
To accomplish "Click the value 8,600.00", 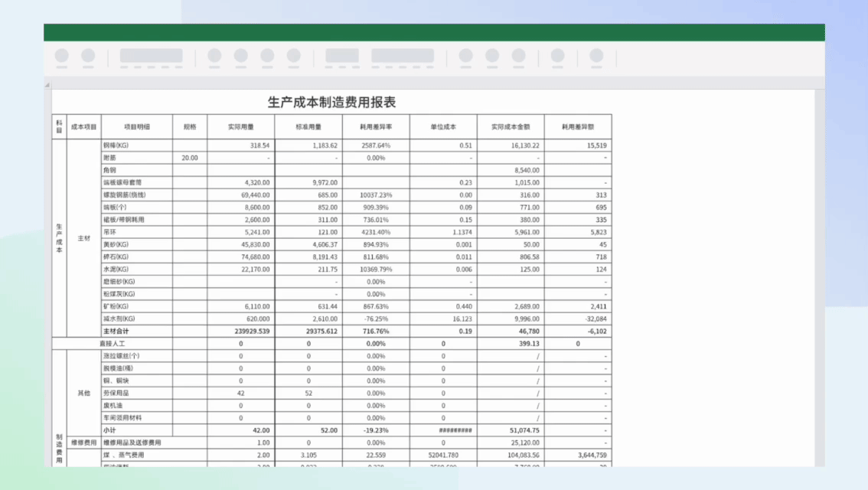I will 257,207.
